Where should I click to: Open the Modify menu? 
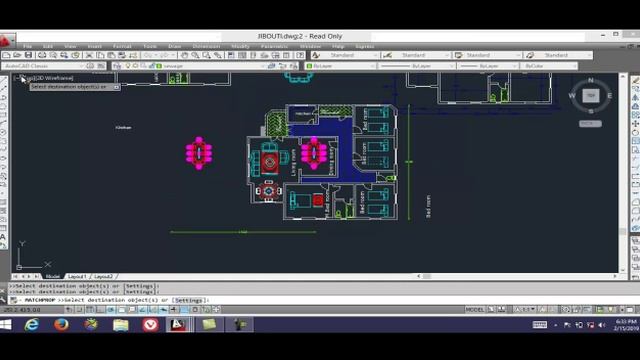[240, 46]
